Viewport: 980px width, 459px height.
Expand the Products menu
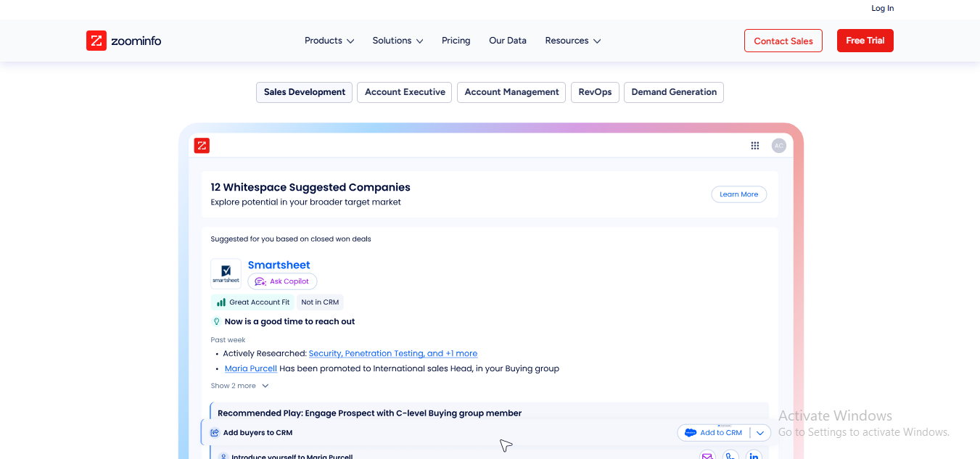point(329,41)
